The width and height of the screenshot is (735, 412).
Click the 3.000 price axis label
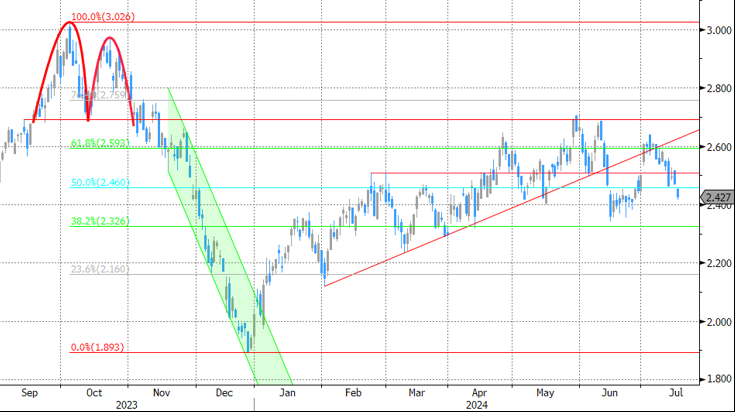click(718, 30)
